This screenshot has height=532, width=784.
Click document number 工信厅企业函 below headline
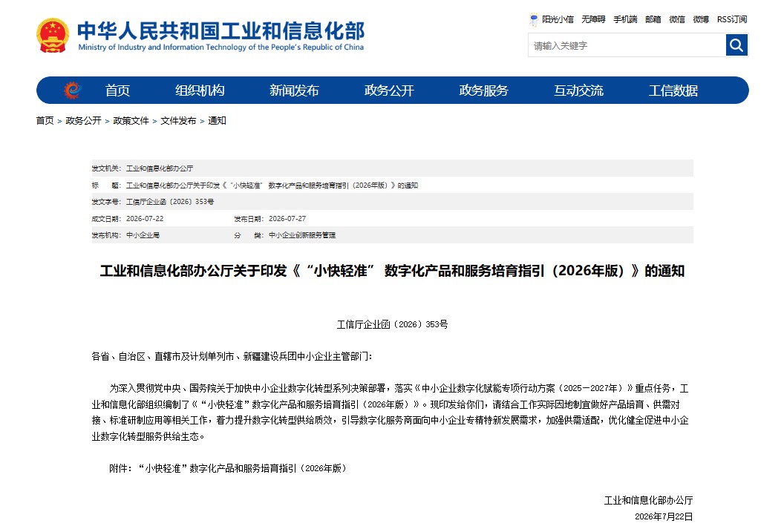[393, 324]
